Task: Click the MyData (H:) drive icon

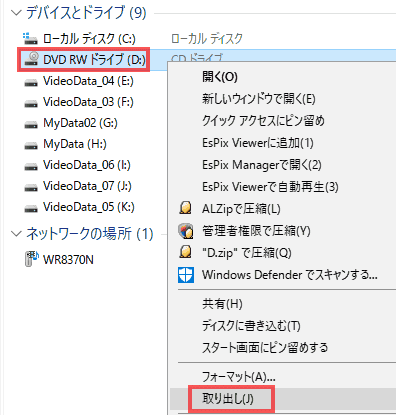Action: 31,145
